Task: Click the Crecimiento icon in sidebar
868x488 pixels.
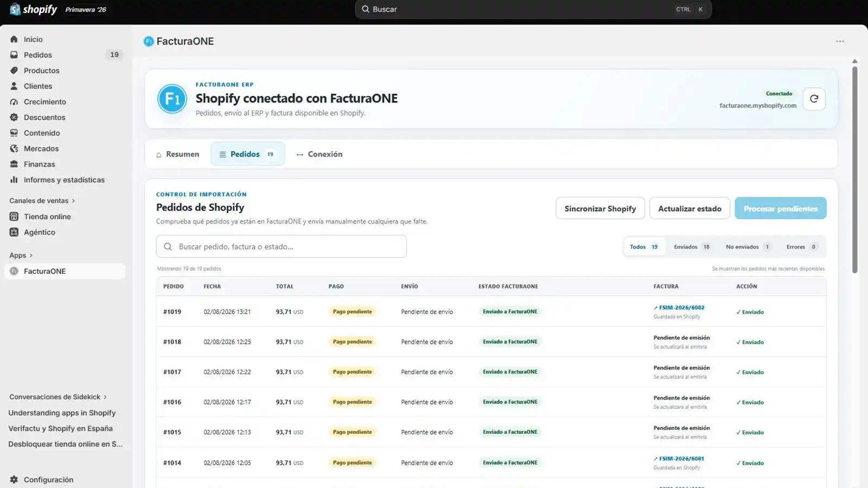Action: [14, 102]
